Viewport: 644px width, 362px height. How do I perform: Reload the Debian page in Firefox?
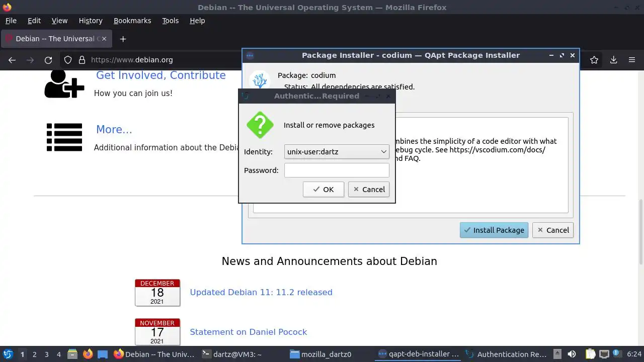[x=48, y=60]
